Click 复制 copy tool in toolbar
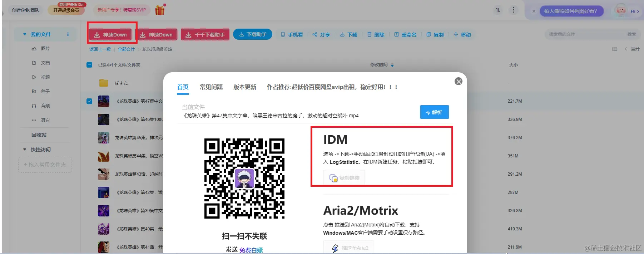This screenshot has width=644, height=254. [x=435, y=35]
